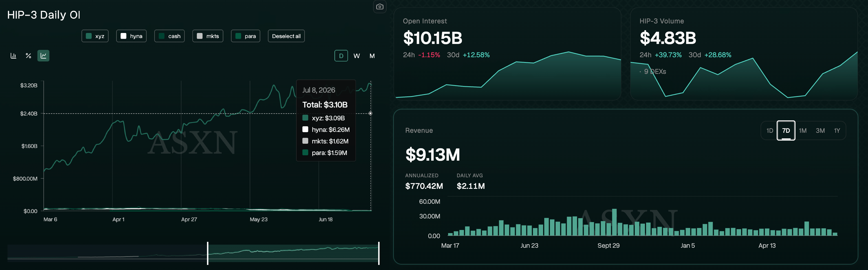Click the tooltip para: $1.59M entry
868x270 pixels.
pyautogui.click(x=325, y=153)
